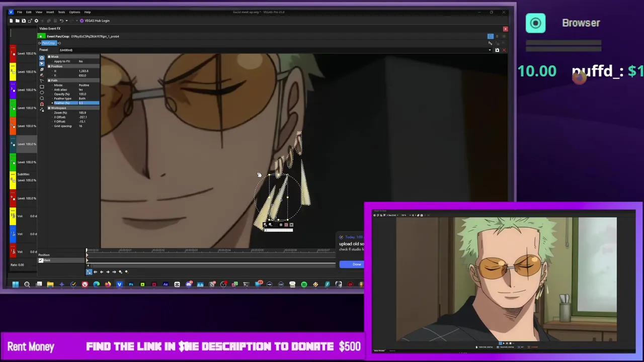Select the Normal Edit arrow tool

click(42, 64)
